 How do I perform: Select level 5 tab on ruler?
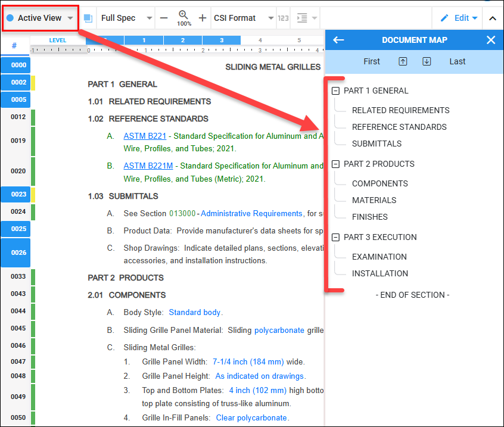click(x=299, y=40)
